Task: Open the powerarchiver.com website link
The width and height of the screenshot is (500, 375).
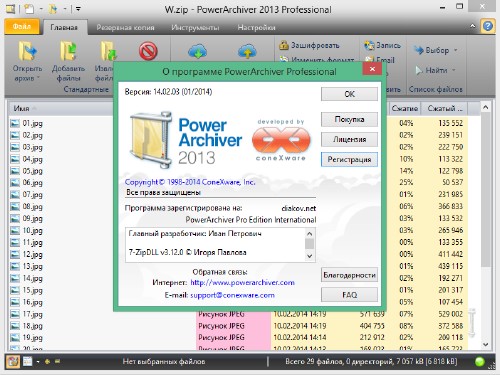Action: point(242,283)
